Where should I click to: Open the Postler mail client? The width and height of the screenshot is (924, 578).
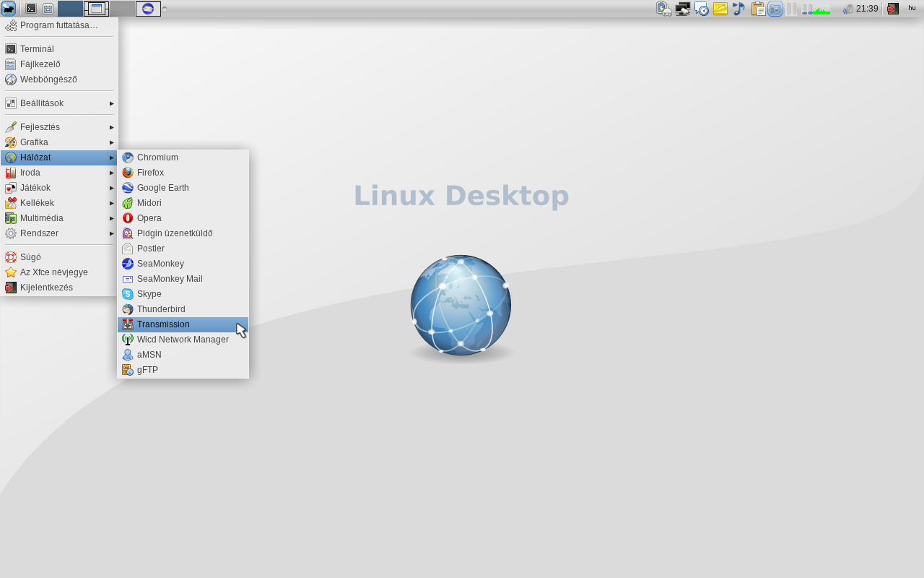tap(183, 249)
